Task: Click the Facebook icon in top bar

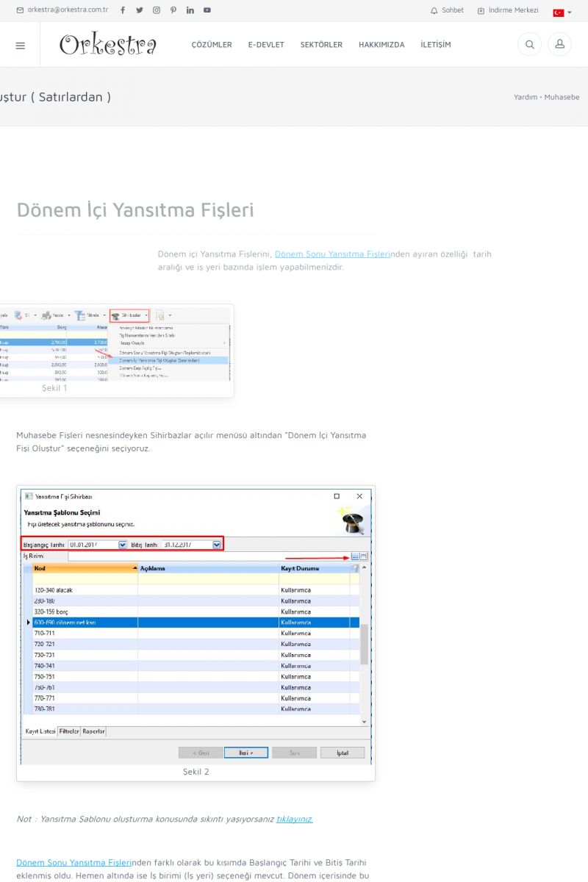Action: (122, 10)
